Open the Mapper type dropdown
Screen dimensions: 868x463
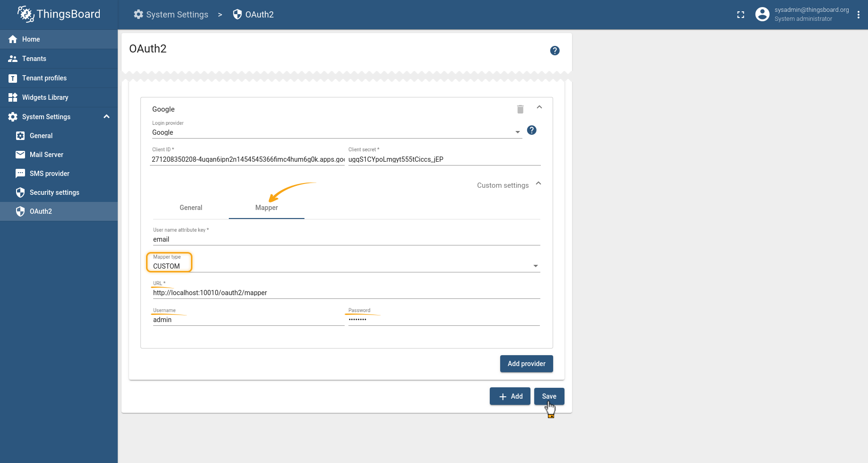pos(347,266)
